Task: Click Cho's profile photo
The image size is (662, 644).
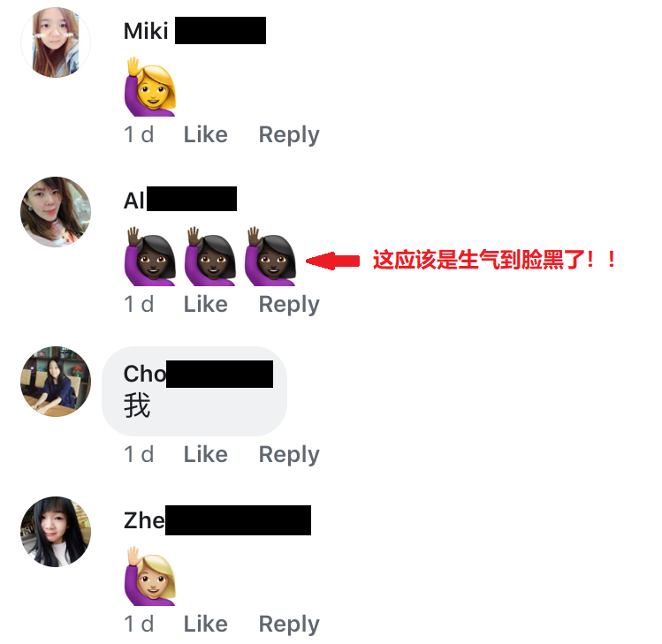Action: click(56, 382)
